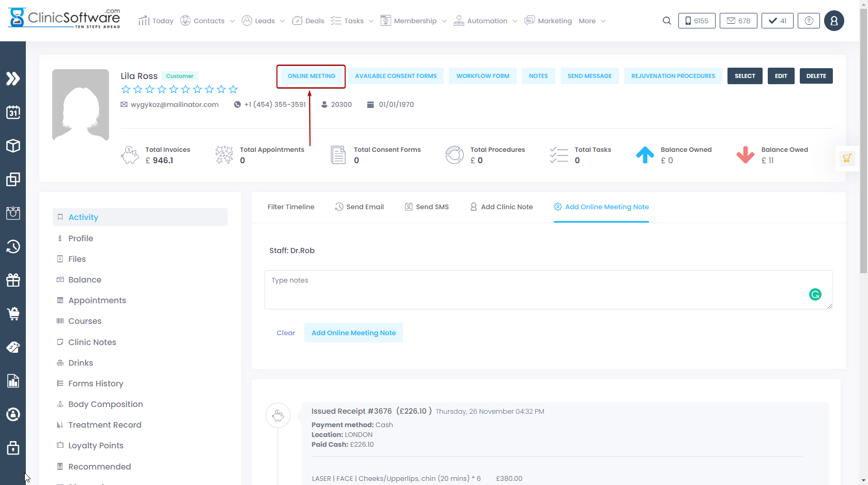The width and height of the screenshot is (868, 485).
Task: Click the Type notes text area
Action: click(x=537, y=289)
